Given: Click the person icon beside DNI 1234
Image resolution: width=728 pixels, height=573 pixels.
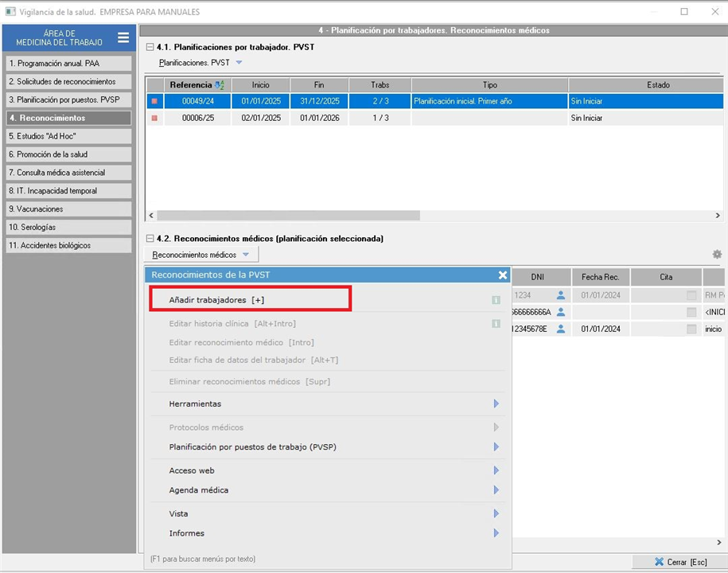Looking at the screenshot, I should tap(561, 295).
